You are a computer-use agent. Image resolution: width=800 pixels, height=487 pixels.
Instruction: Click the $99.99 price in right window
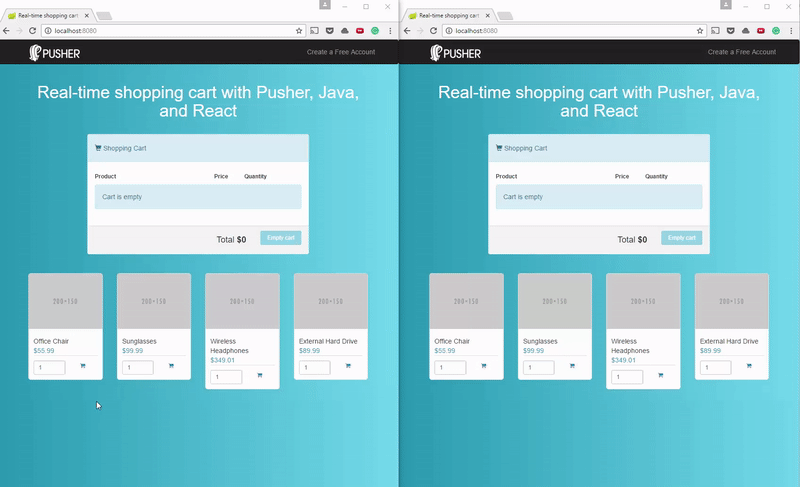pyautogui.click(x=534, y=351)
